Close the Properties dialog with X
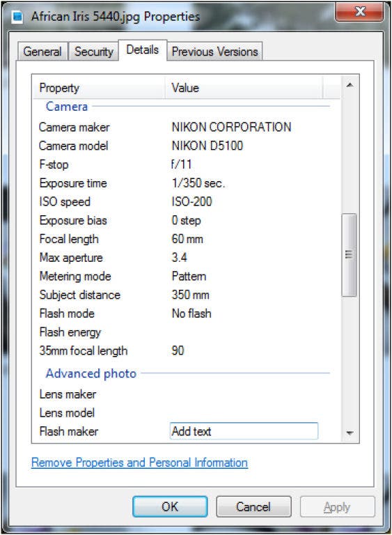Image resolution: width=392 pixels, height=535 pixels. (x=359, y=13)
